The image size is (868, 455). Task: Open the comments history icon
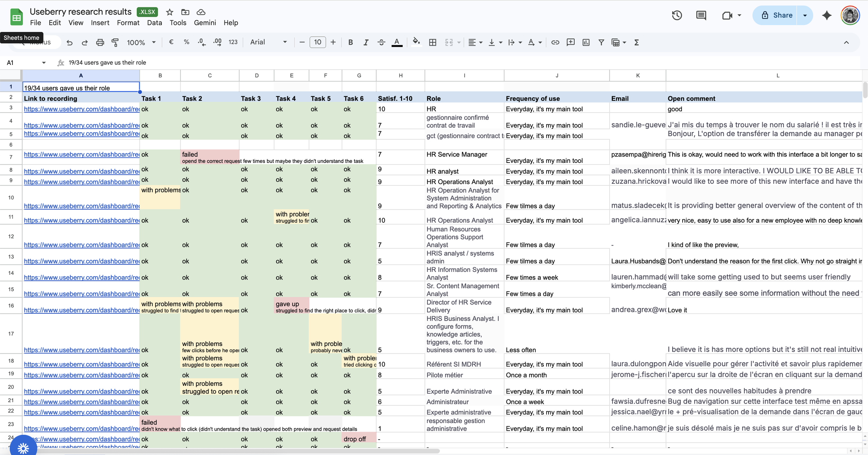coord(701,15)
